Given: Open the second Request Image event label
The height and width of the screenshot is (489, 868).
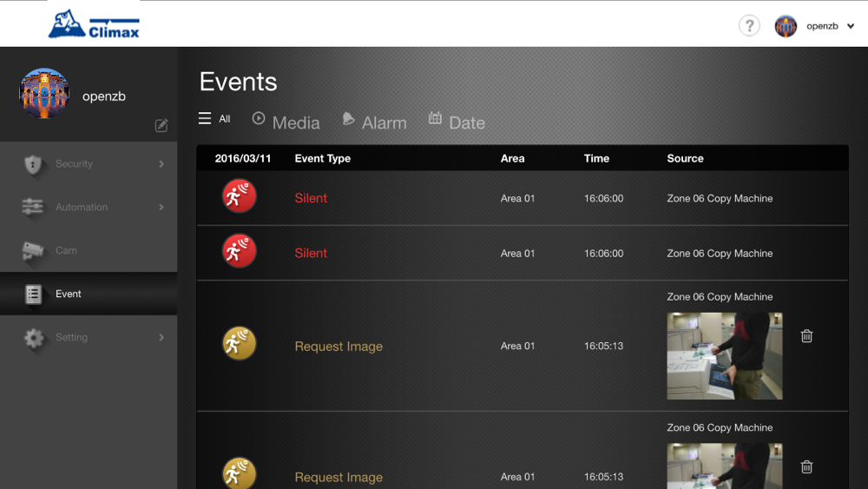Looking at the screenshot, I should pyautogui.click(x=339, y=477).
